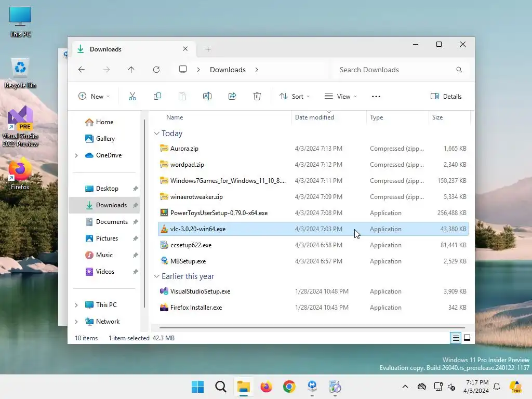The width and height of the screenshot is (532, 399).
Task: Expand Network in the navigation pane
Action: click(76, 322)
